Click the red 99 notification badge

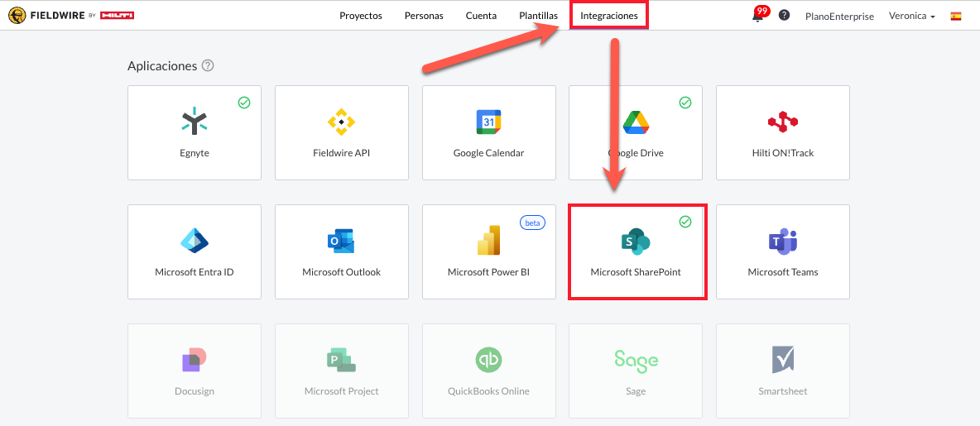click(x=761, y=11)
